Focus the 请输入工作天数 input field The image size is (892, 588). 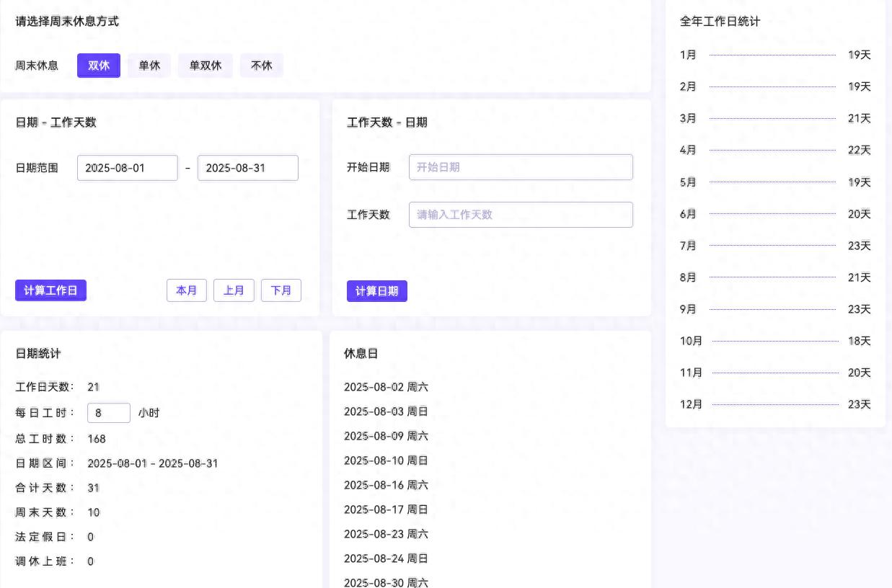(x=521, y=215)
